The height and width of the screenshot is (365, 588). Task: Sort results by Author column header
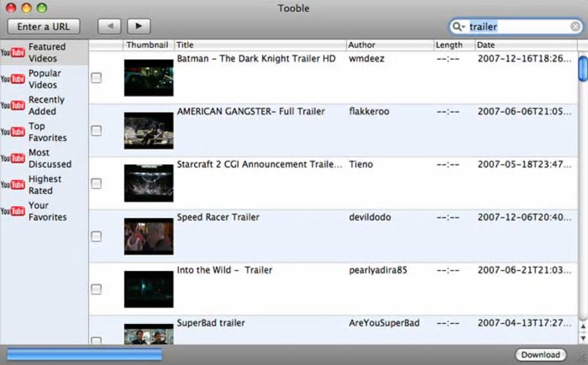[x=390, y=45]
